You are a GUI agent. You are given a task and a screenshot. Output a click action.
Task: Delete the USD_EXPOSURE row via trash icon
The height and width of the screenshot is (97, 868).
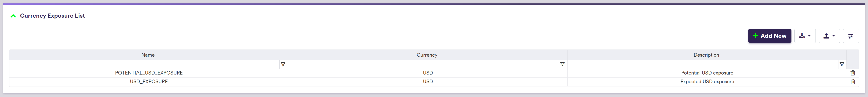[x=852, y=82]
